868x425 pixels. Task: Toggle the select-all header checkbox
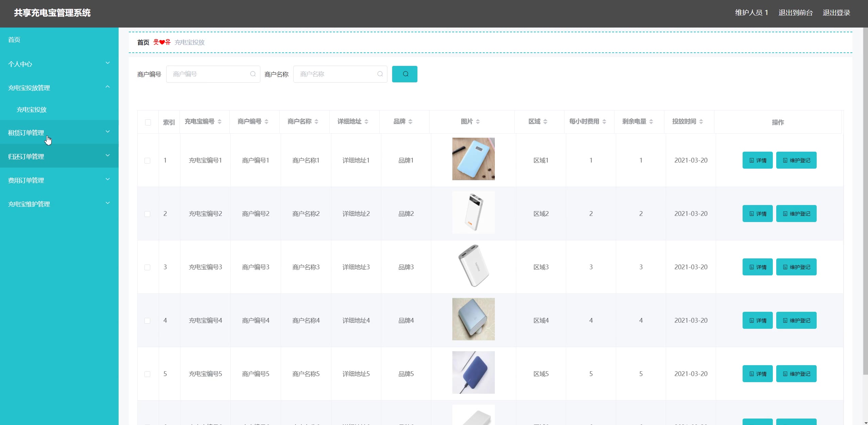coord(148,122)
